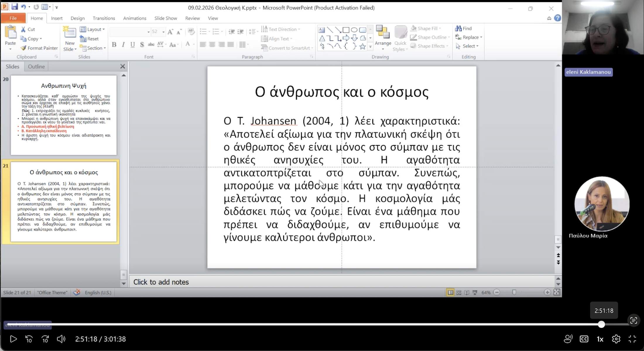
Task: Click the Bold formatting icon
Action: point(114,45)
